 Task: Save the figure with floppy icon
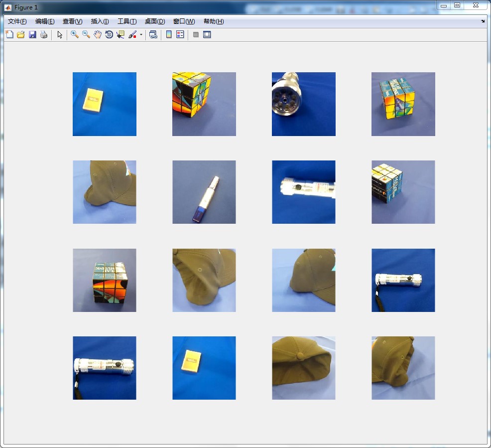point(32,34)
